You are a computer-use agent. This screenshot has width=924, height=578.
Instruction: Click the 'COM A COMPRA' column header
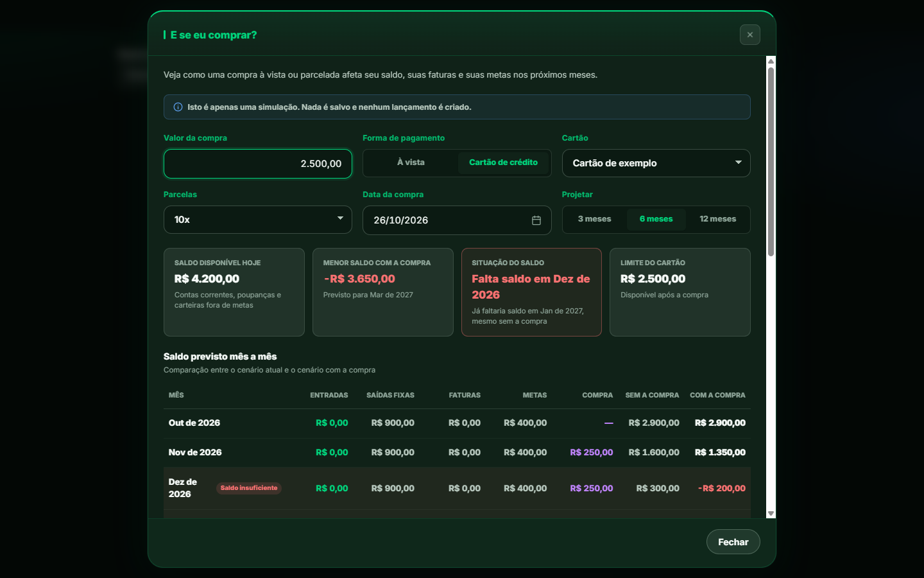point(717,396)
